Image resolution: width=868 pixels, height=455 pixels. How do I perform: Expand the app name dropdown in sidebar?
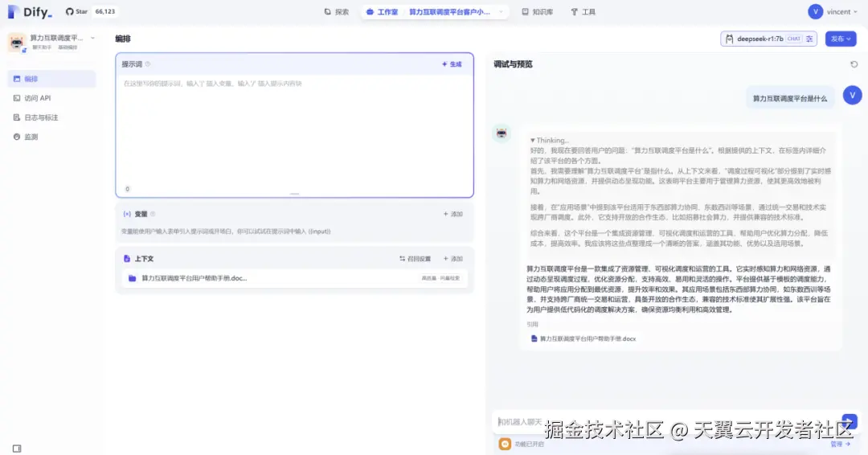coord(92,39)
